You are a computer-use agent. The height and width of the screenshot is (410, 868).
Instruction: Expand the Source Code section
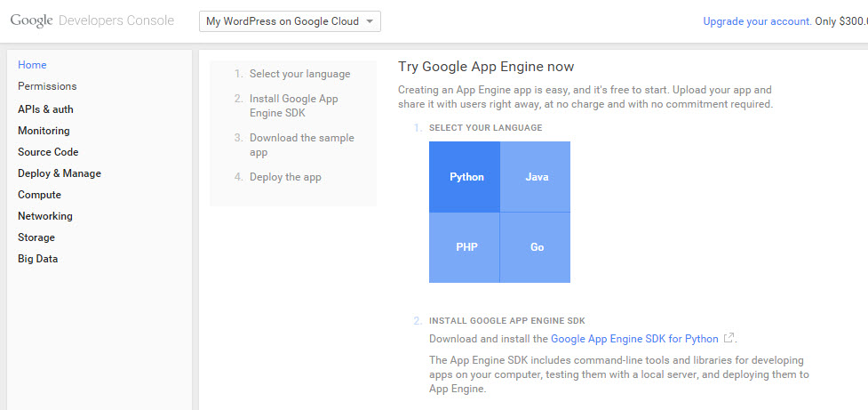48,152
